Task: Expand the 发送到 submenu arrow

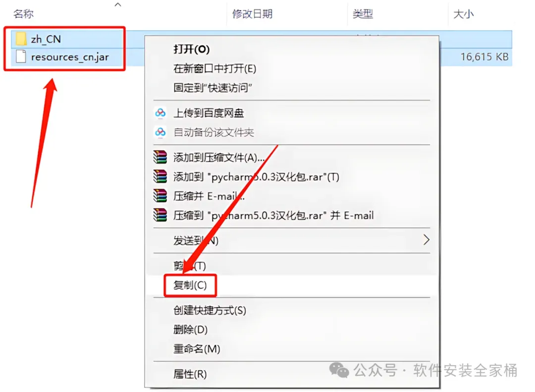Action: point(426,240)
